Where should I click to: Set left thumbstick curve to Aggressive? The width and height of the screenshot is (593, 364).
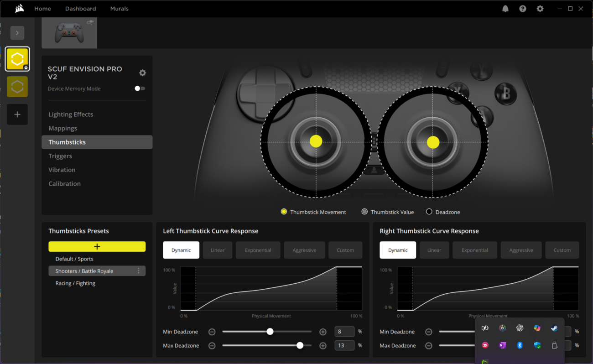(304, 250)
